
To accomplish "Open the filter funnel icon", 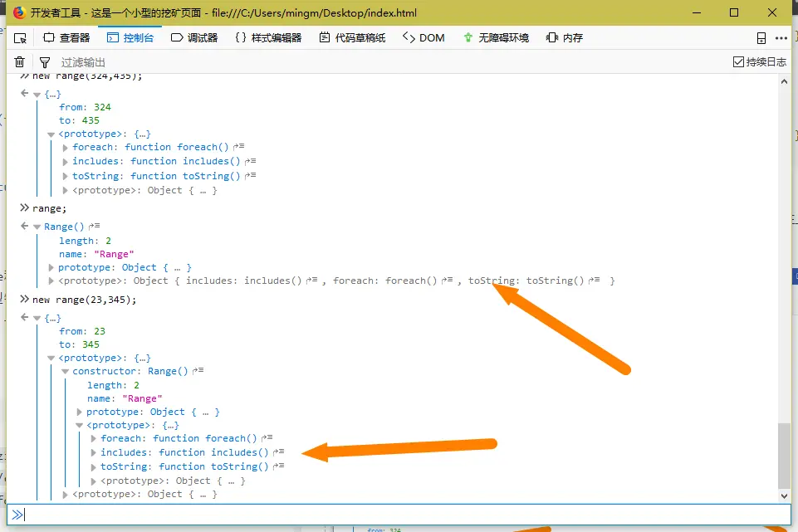I will click(45, 62).
